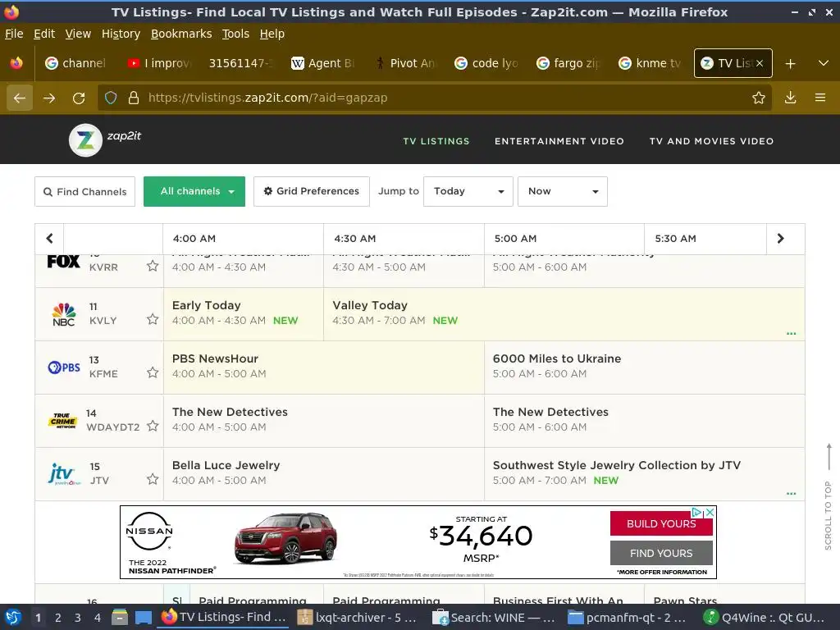Expand Southwest Style Jewelry more-options dots

[792, 493]
